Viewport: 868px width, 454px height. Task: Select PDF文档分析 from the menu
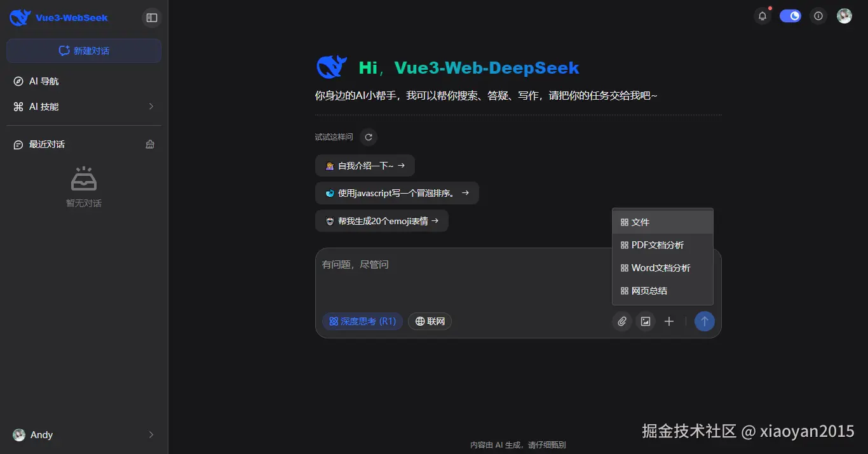[657, 244]
